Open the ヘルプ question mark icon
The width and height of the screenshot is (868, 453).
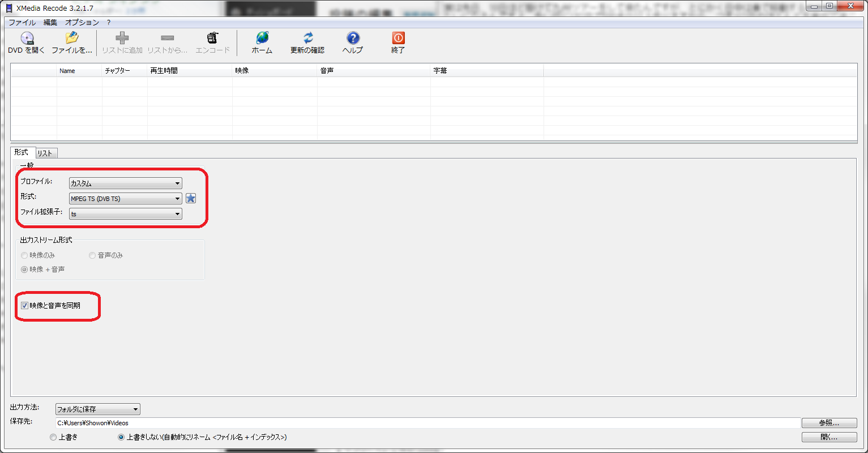[x=353, y=38]
